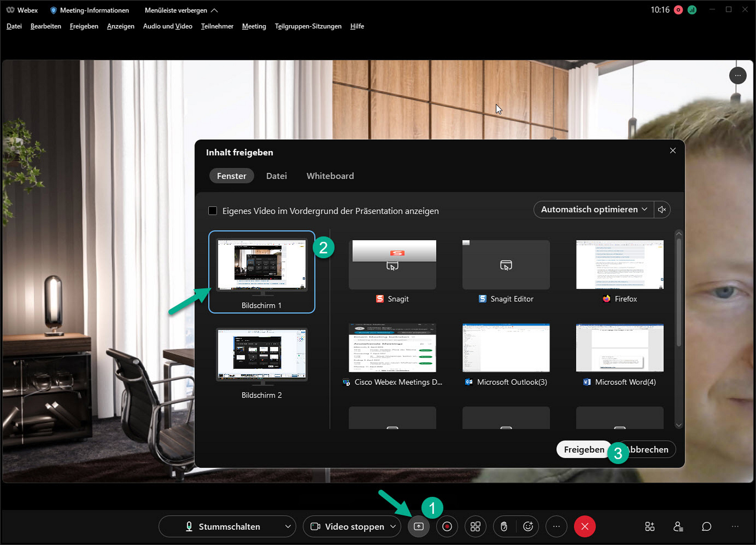This screenshot has width=756, height=545.
Task: Open the Teilnehmer menu
Action: click(217, 26)
